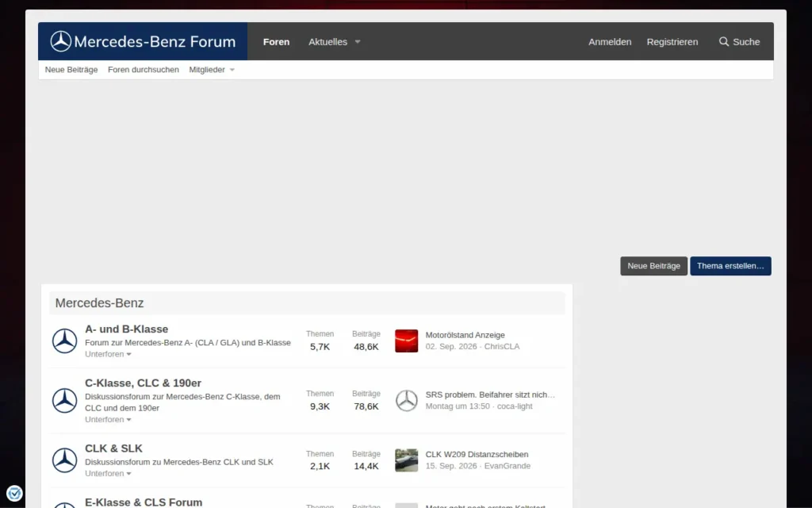812x508 pixels.
Task: Click the 2,1K Themen count
Action: 320,466
